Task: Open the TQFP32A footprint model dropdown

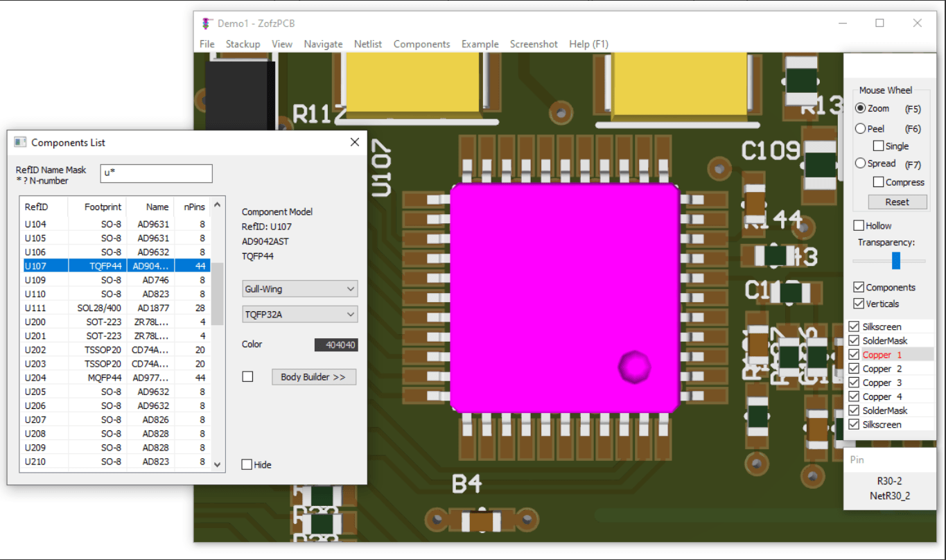Action: click(299, 315)
